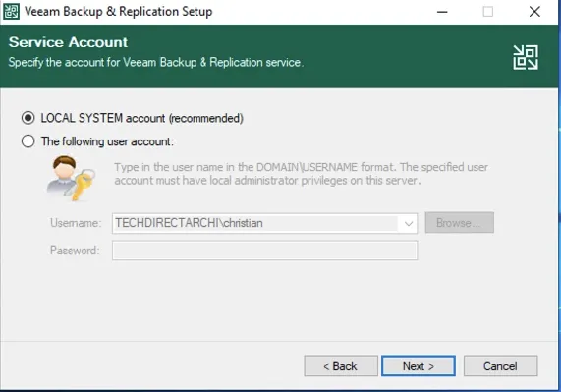Viewport: 561px width, 392px height.
Task: Click into the Password field
Action: (264, 251)
